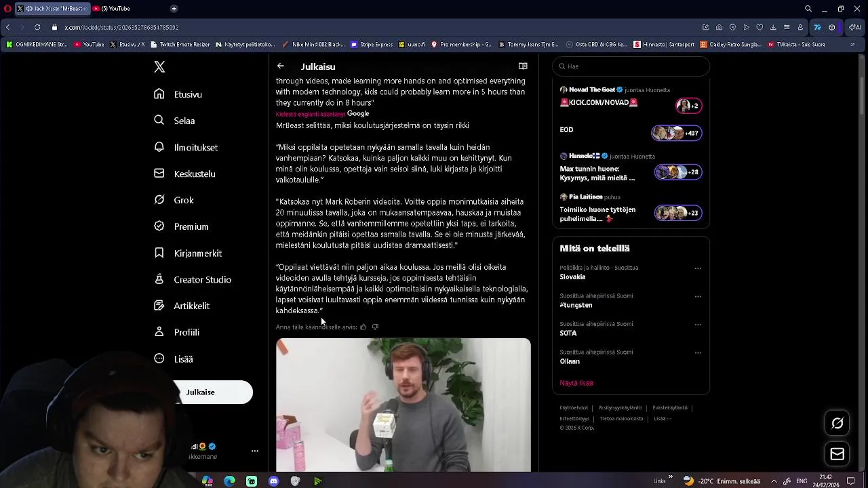
Task: Open Artikkelit in the sidebar
Action: (x=182, y=306)
